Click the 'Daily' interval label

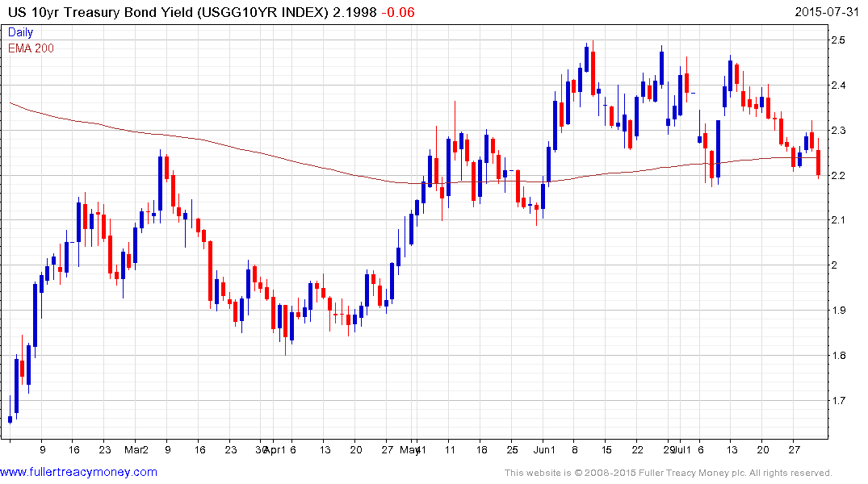click(20, 32)
